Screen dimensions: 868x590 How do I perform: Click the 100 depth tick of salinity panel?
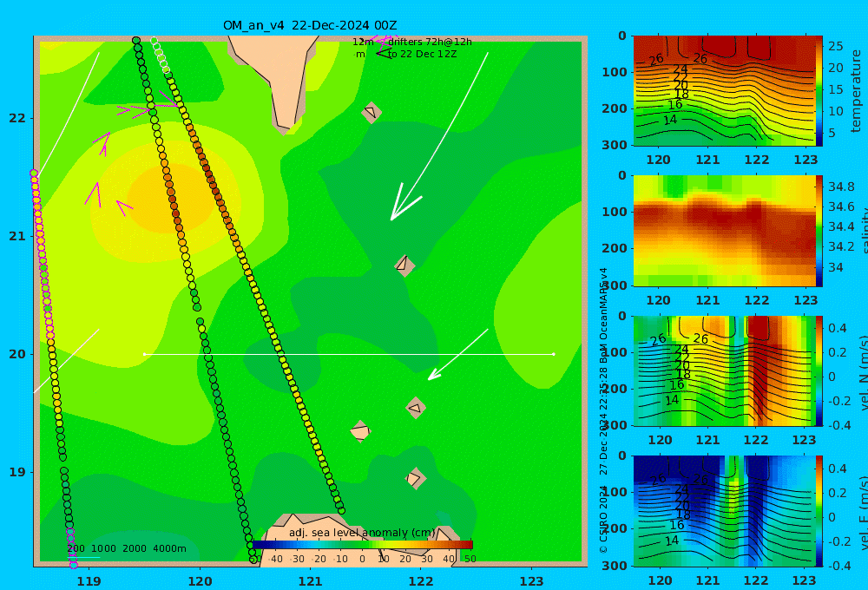click(615, 212)
